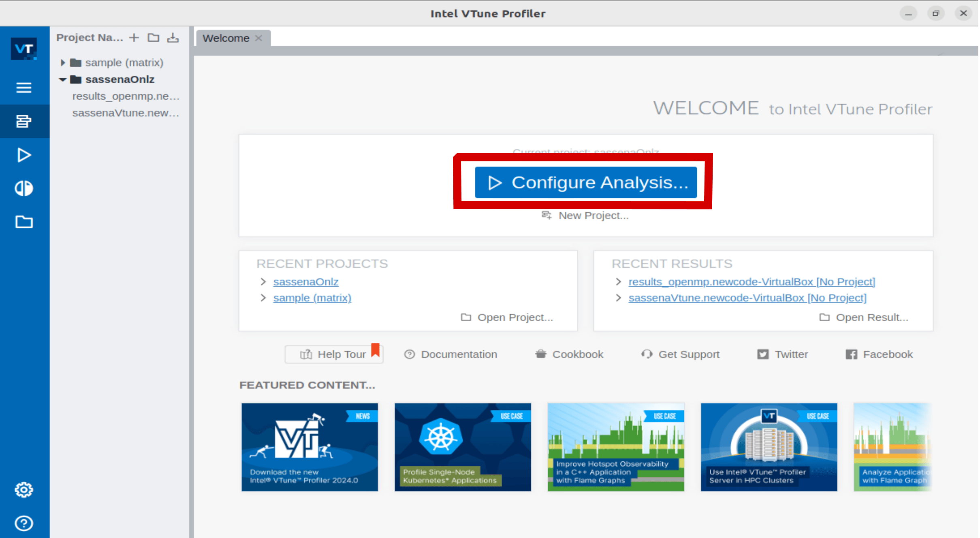This screenshot has height=538, width=980.
Task: Click the Configure Analysis... button
Action: click(x=585, y=182)
